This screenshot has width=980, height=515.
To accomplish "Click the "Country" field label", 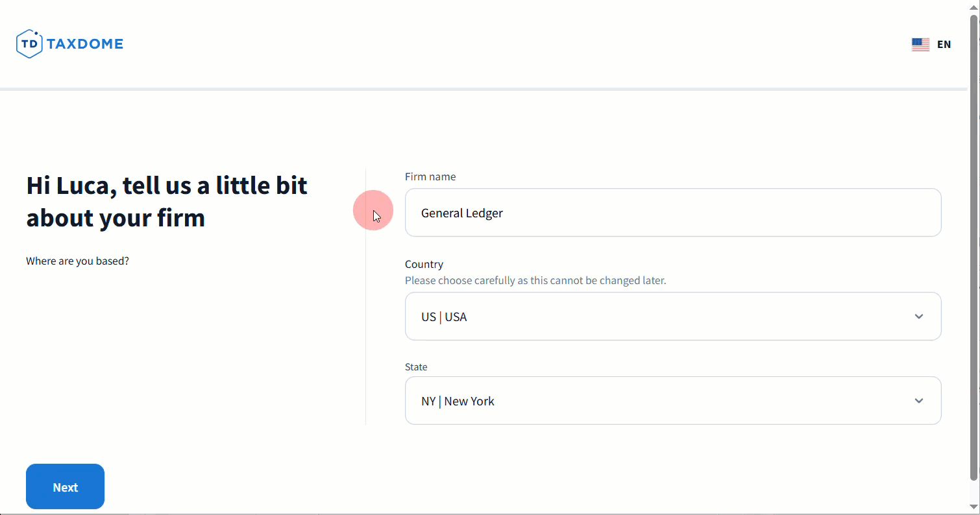I will [x=424, y=264].
